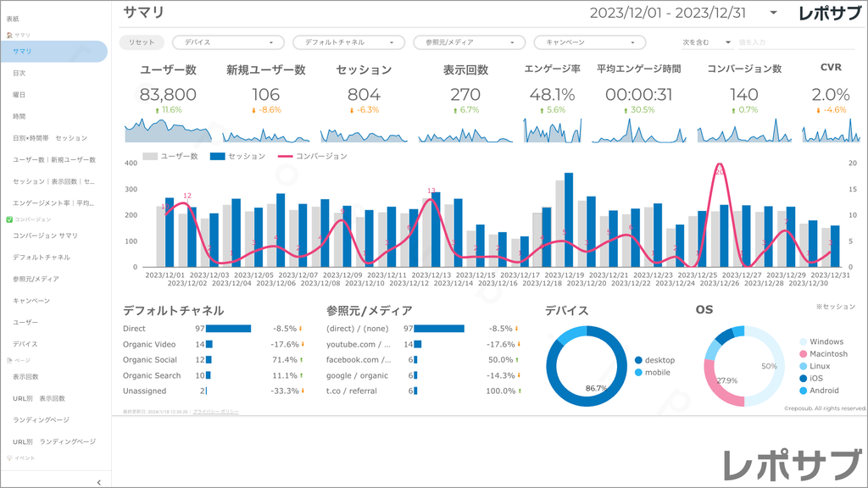868x488 pixels.
Task: Click the ユーザー数 sparkline chart
Action: coord(168,130)
